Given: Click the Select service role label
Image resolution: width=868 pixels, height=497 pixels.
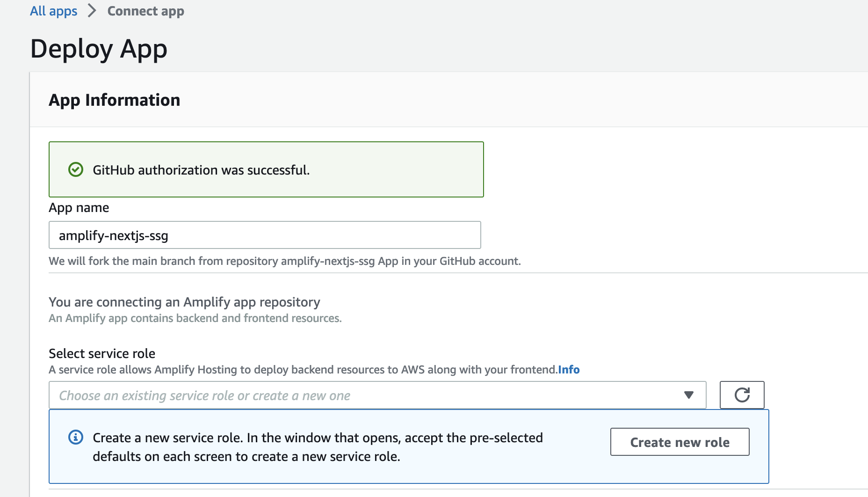Looking at the screenshot, I should (x=101, y=353).
